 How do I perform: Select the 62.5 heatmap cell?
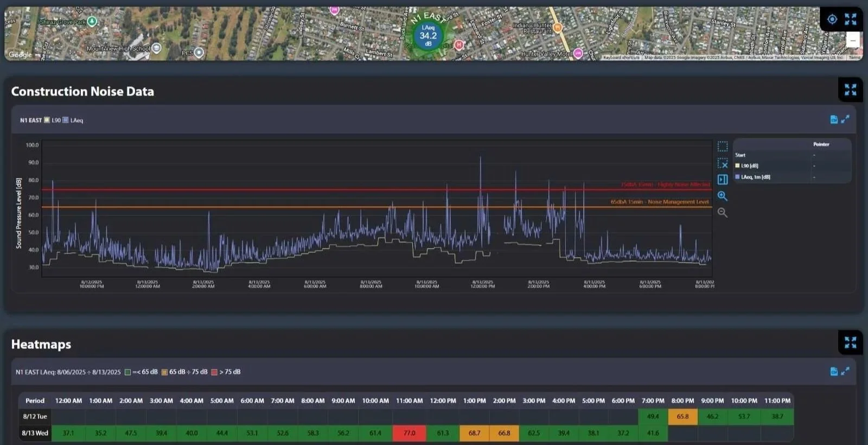pos(534,433)
